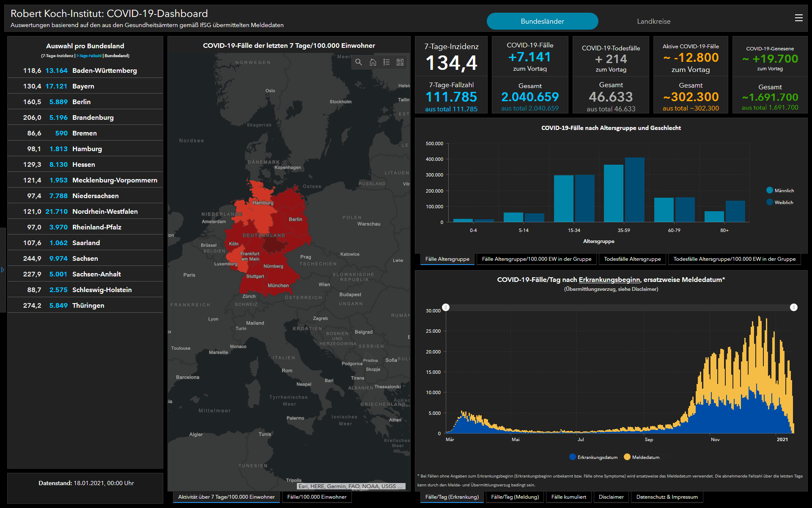
Task: Choose Sachsen with incidence 244,9
Action: coord(85,258)
